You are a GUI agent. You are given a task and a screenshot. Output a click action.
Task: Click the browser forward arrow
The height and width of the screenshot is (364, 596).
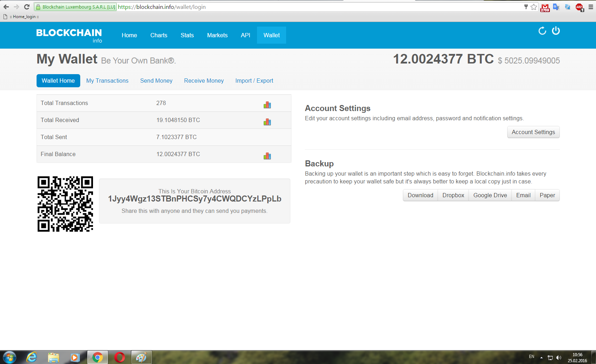pyautogui.click(x=16, y=7)
